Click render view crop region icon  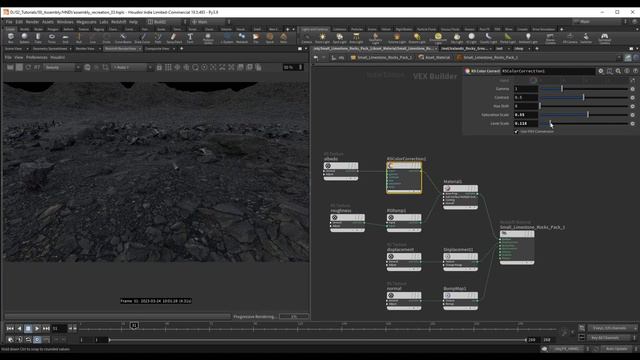(105, 67)
